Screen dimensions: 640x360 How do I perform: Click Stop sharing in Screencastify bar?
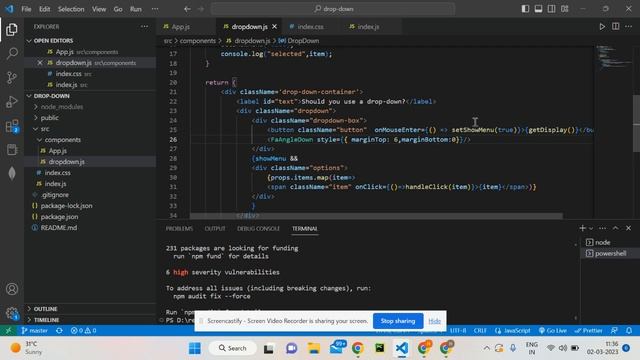tap(398, 321)
